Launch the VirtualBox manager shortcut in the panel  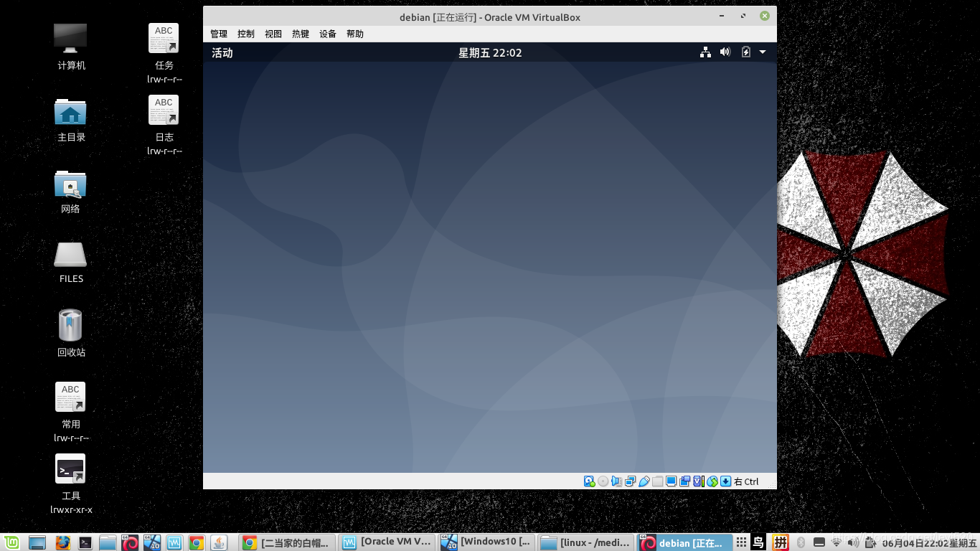point(174,543)
